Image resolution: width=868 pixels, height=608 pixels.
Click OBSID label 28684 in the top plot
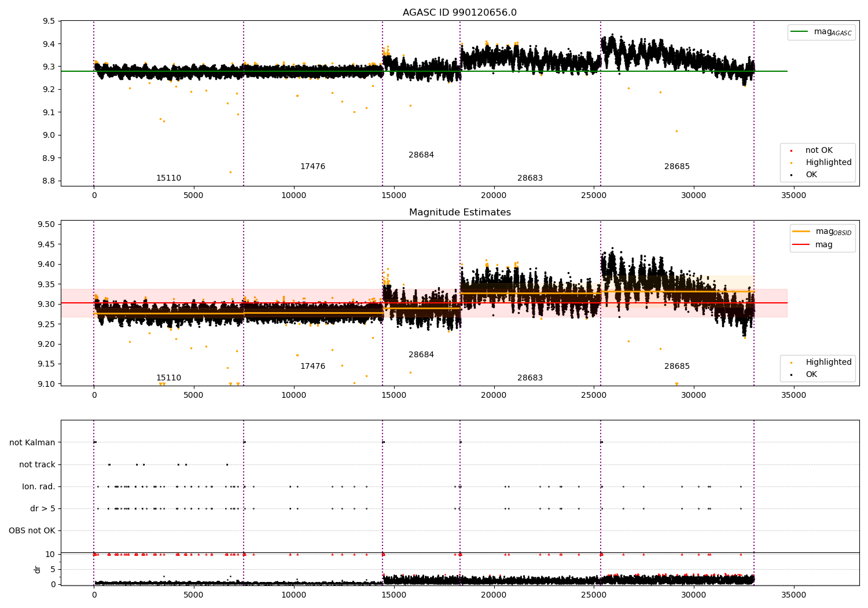coord(421,155)
